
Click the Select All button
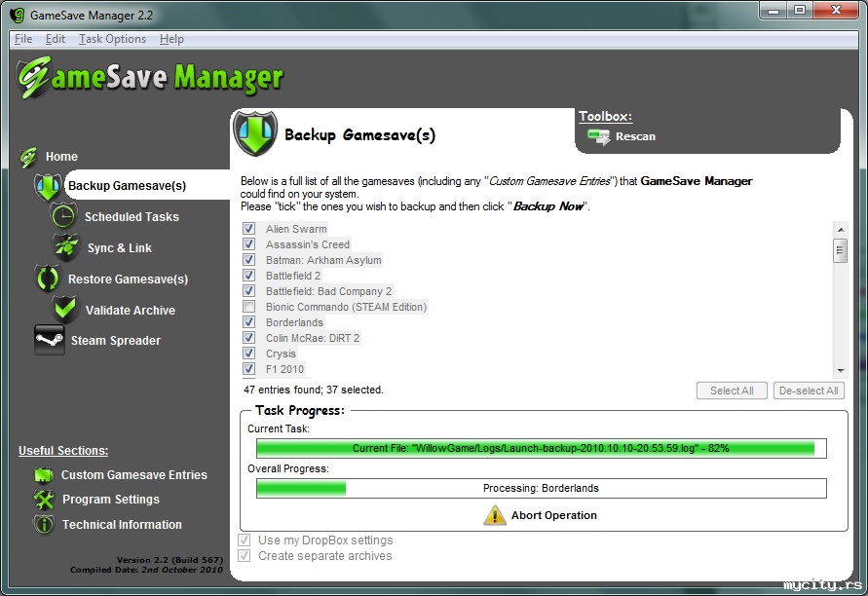[x=732, y=391]
